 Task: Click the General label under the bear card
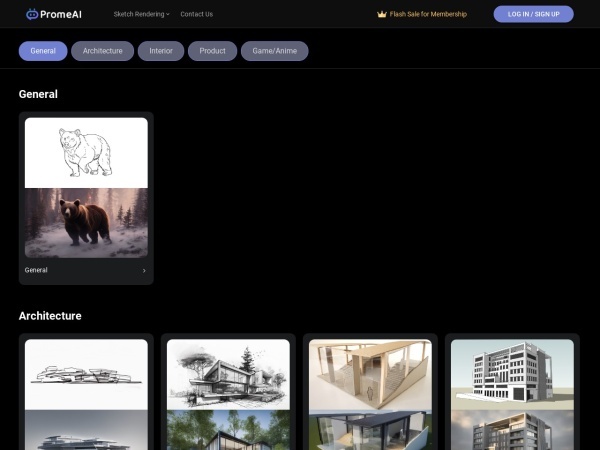(36, 270)
